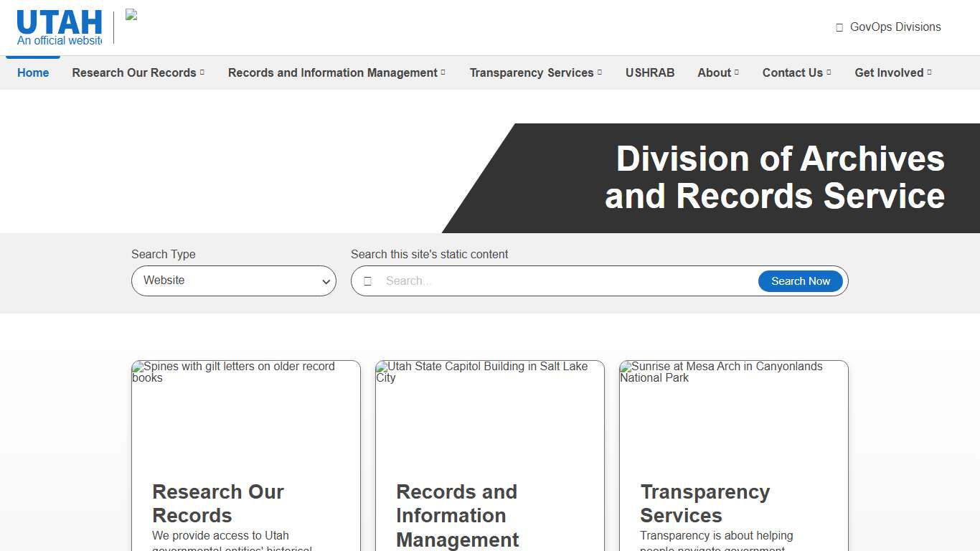Select the Home navigation tab
The image size is (980, 551).
click(32, 72)
